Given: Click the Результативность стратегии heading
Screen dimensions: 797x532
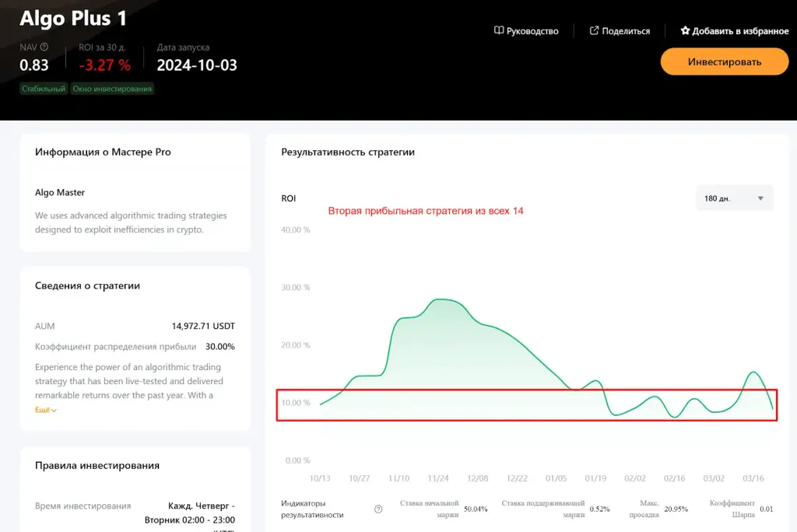Looking at the screenshot, I should click(x=348, y=152).
